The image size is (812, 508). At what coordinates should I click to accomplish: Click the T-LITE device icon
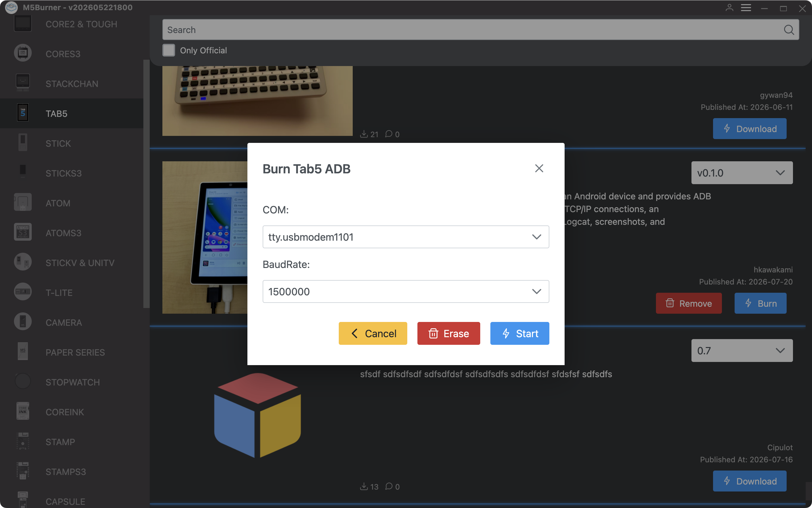[23, 292]
